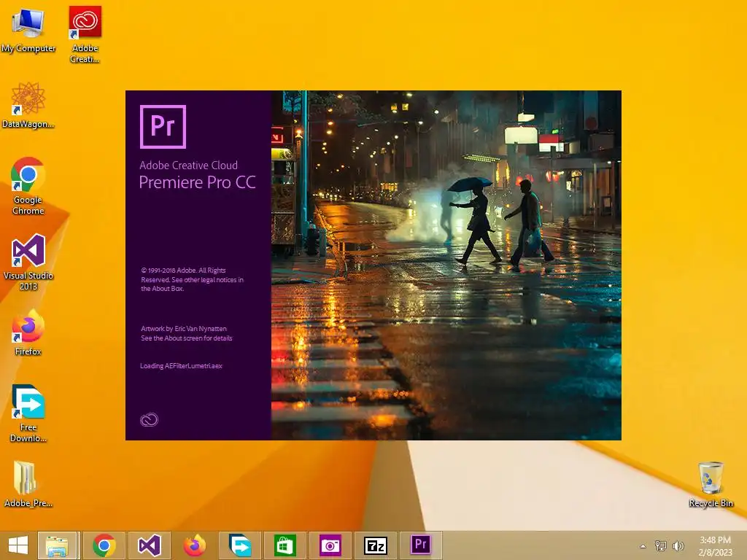
Task: Select the Google Chrome desktop shortcut
Action: tap(28, 186)
